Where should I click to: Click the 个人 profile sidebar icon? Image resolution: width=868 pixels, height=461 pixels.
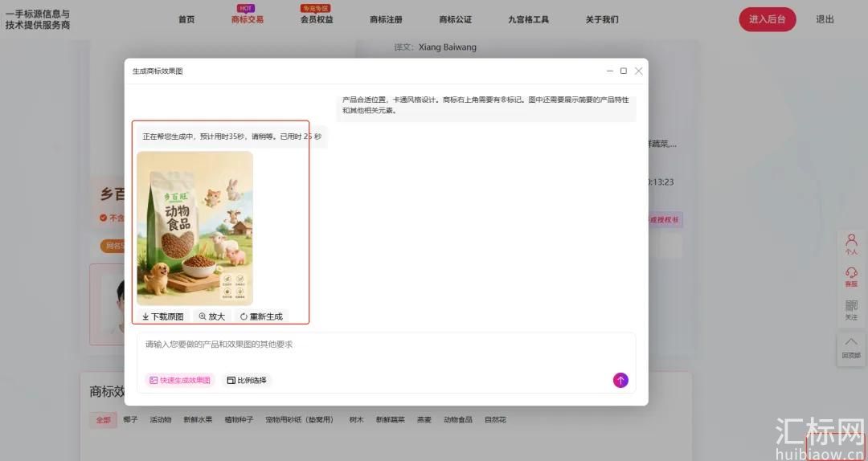pyautogui.click(x=851, y=244)
